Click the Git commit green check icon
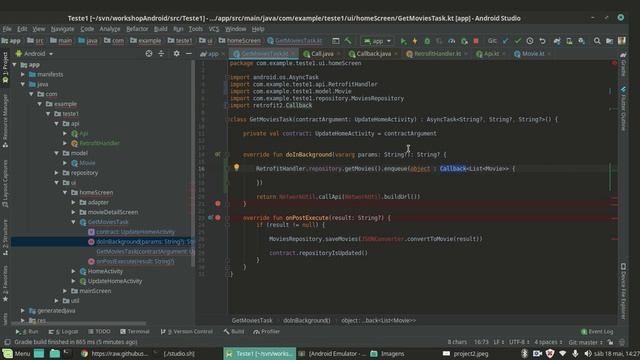 click(518, 41)
